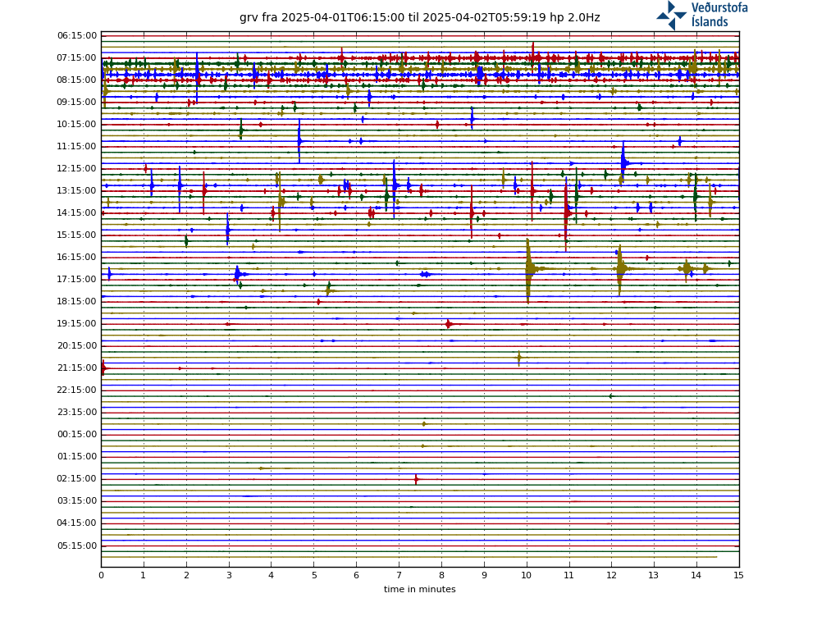Click the 10:15:00 time label
This screenshot has height=630, width=840.
coord(77,125)
